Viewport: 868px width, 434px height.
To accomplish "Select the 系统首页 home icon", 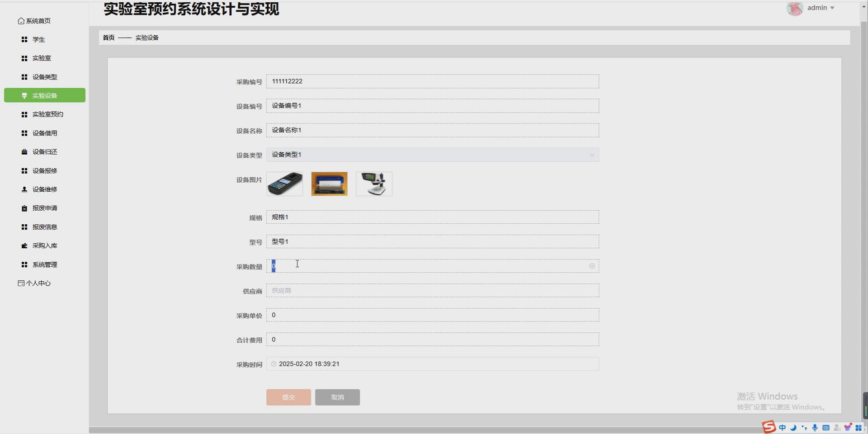I will point(21,21).
